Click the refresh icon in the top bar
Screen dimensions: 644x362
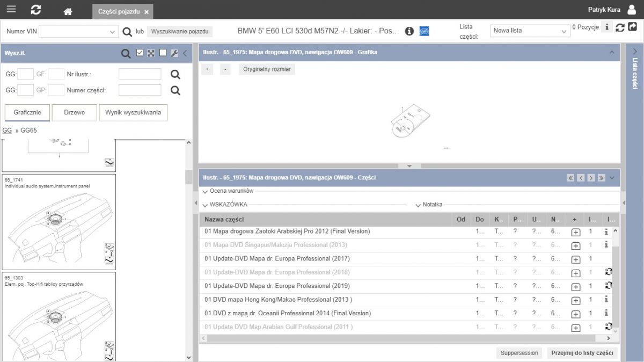coord(36,10)
